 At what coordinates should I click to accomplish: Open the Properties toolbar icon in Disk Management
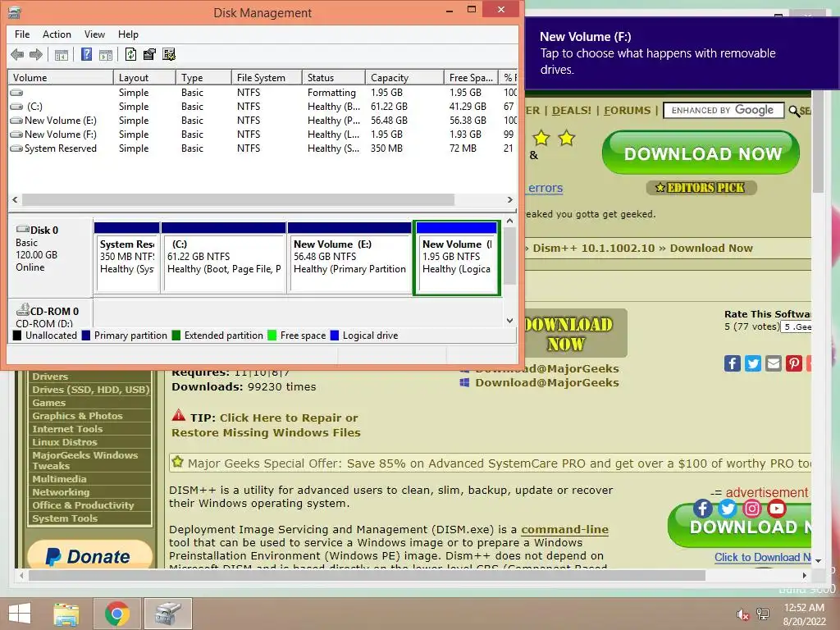pyautogui.click(x=149, y=54)
